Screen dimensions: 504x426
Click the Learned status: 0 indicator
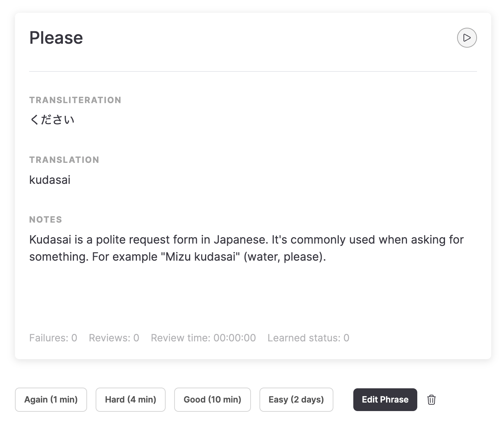click(308, 338)
